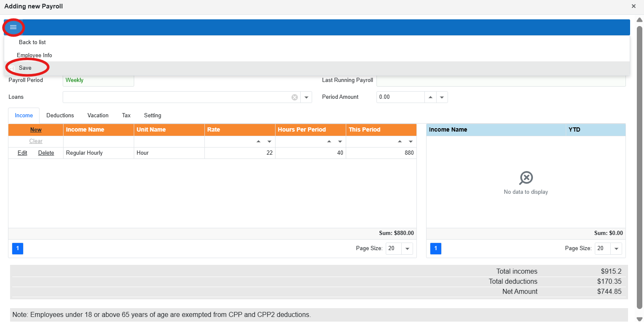Select the Regular Hourly cell
The width and height of the screenshot is (644, 322).
98,153
